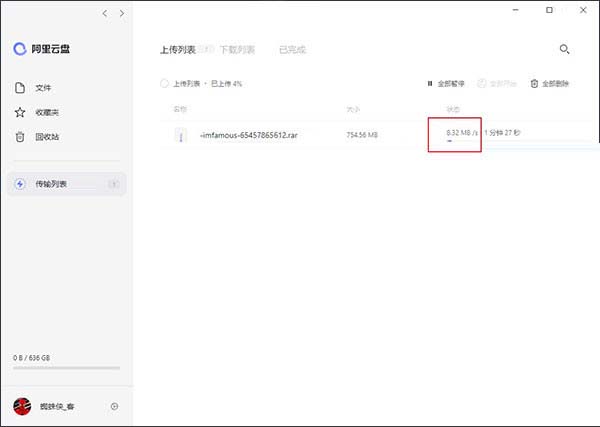The width and height of the screenshot is (600, 427).
Task: Click the 0 B / 636 GB storage text
Action: coord(31,358)
